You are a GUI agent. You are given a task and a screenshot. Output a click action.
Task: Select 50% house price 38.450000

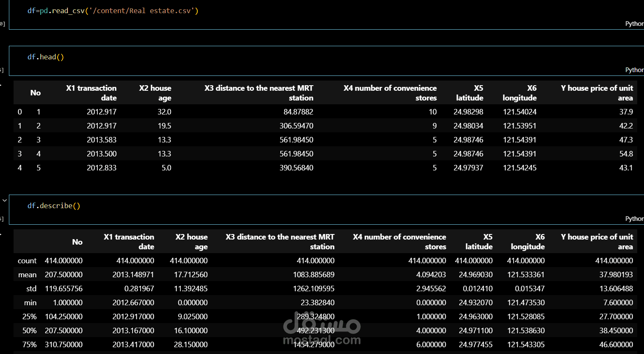pyautogui.click(x=616, y=331)
